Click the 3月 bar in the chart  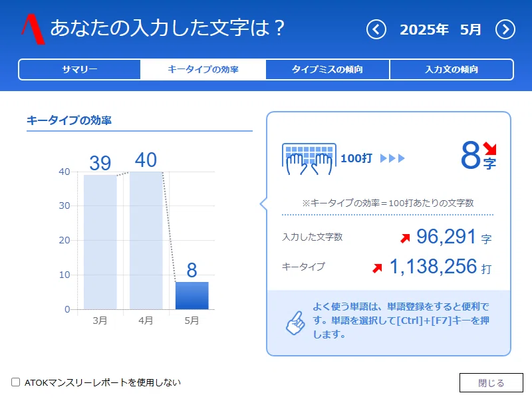(x=100, y=242)
